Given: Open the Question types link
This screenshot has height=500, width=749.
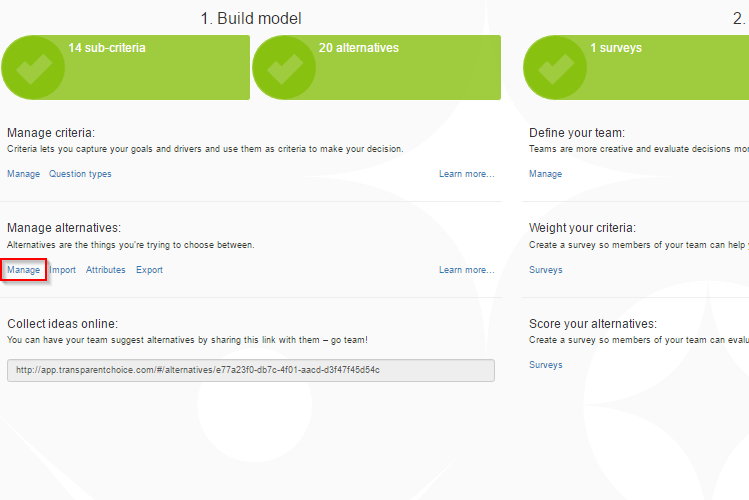Looking at the screenshot, I should (80, 174).
